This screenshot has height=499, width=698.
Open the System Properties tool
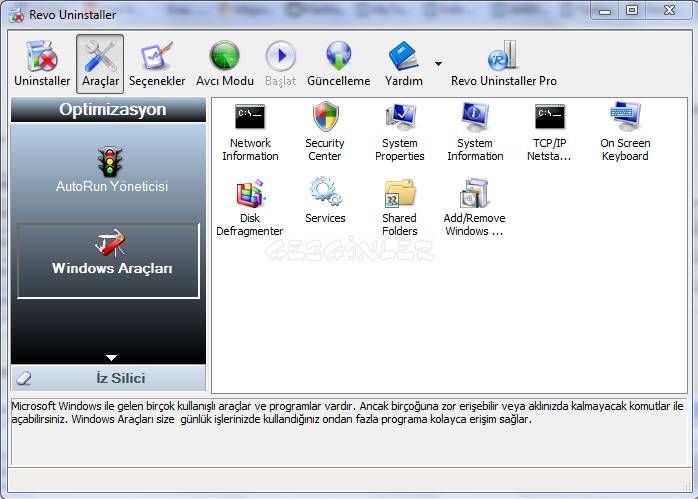(x=400, y=132)
